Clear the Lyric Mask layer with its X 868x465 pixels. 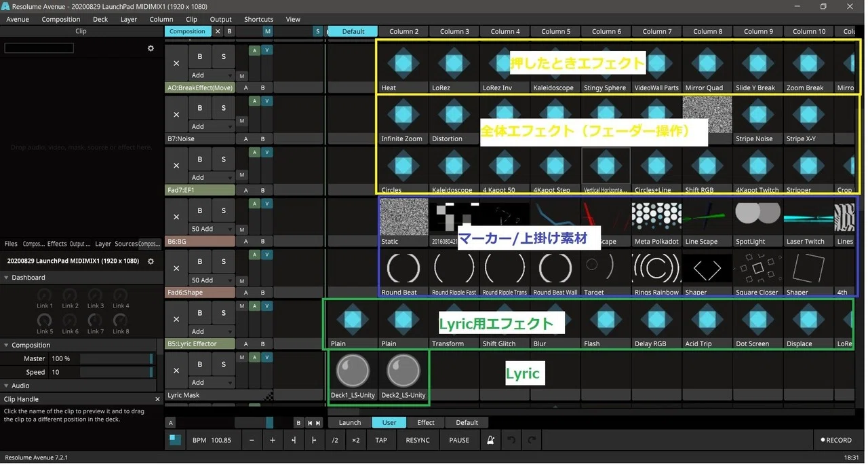[x=176, y=370]
